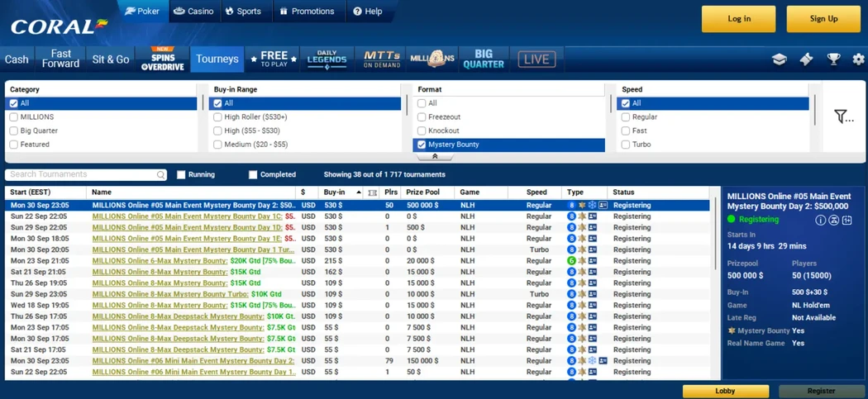Switch to the Casino tab
The height and width of the screenshot is (399, 868).
pos(193,11)
